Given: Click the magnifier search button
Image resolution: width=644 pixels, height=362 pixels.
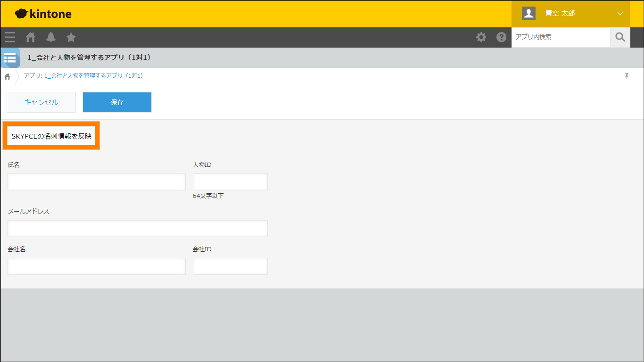Looking at the screenshot, I should point(620,37).
